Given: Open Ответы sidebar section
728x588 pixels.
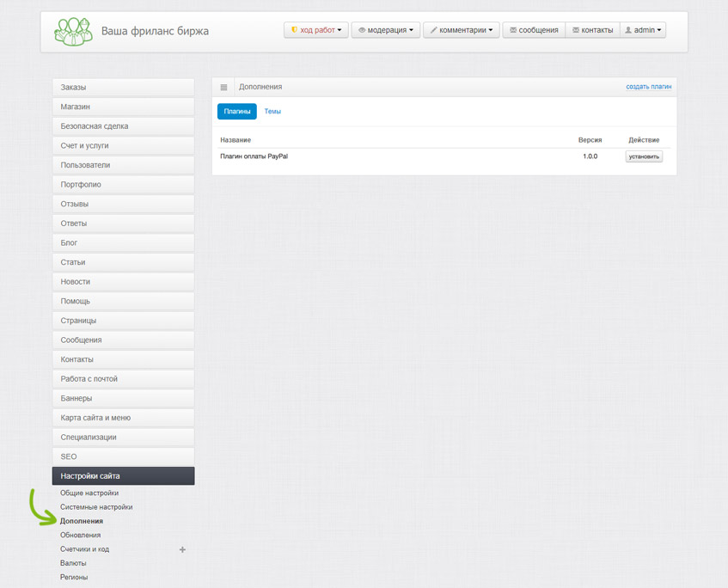Looking at the screenshot, I should click(124, 224).
